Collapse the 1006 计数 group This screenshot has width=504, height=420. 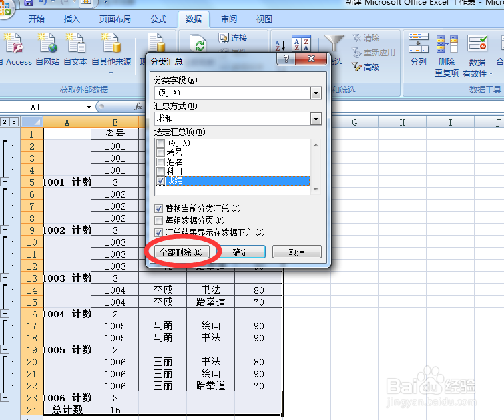point(5,397)
